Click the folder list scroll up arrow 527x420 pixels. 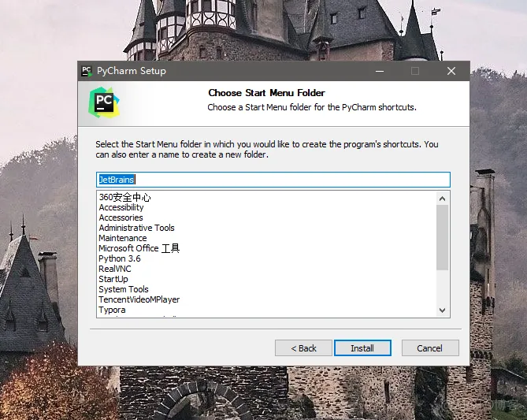[x=442, y=199]
